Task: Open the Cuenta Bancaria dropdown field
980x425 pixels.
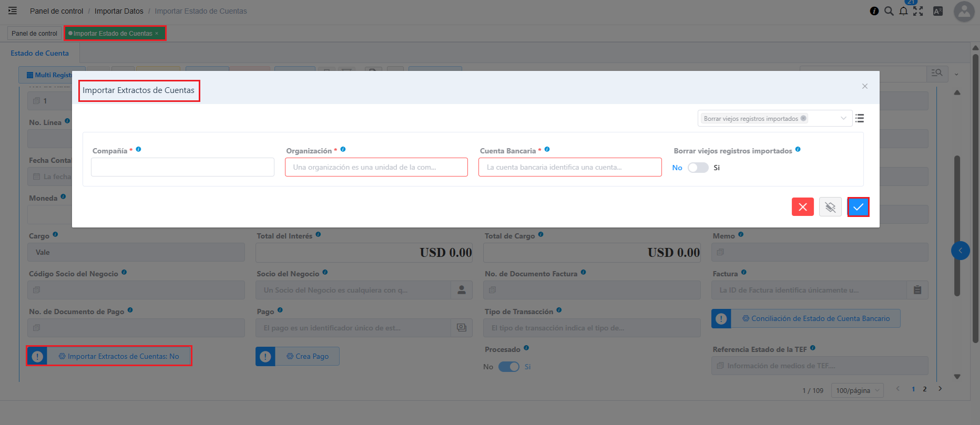Action: point(570,167)
